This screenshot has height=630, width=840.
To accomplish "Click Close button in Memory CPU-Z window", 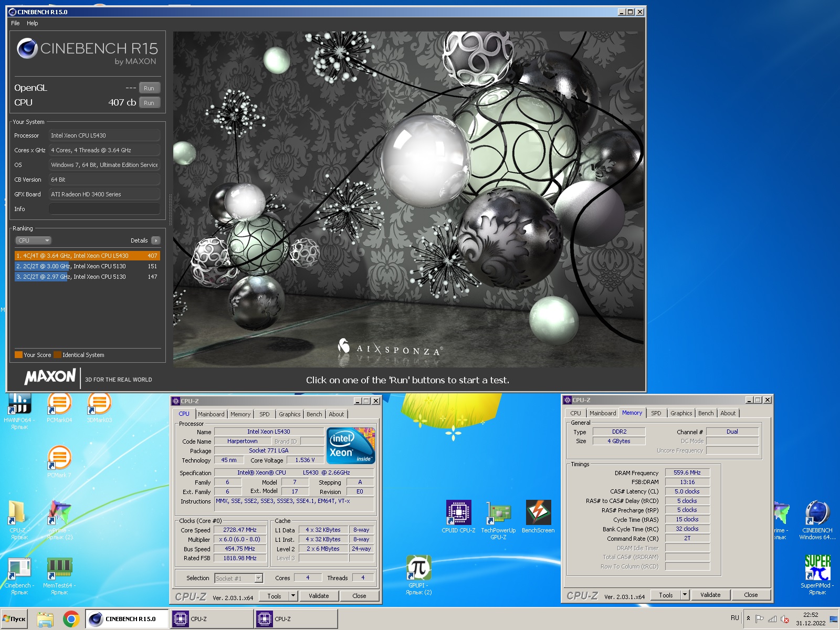I will tap(751, 595).
